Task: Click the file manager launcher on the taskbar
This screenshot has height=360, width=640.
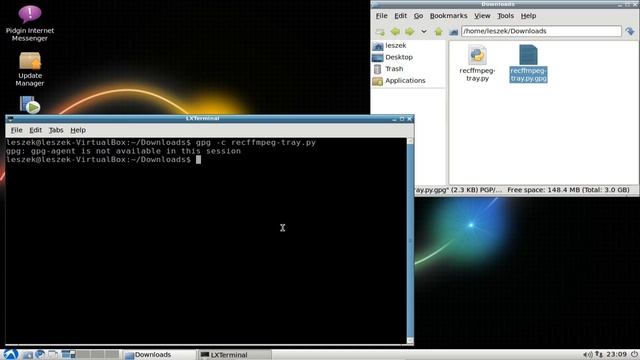Action: 27,354
